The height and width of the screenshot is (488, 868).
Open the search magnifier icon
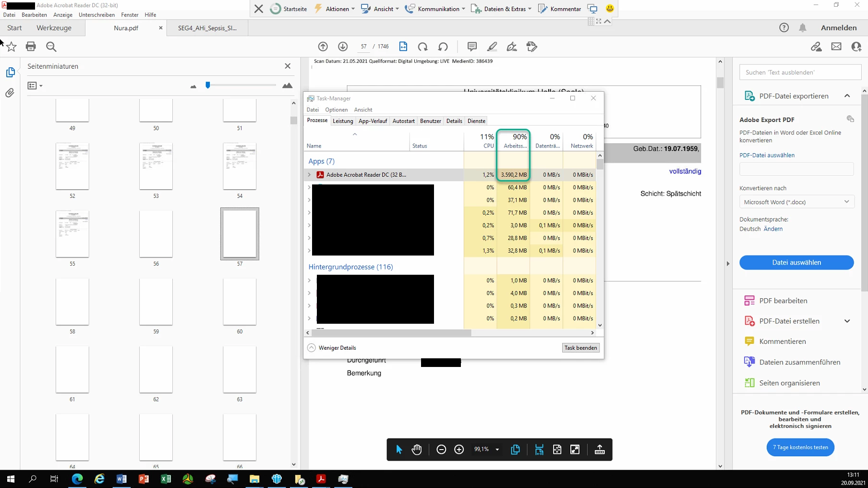pos(51,47)
